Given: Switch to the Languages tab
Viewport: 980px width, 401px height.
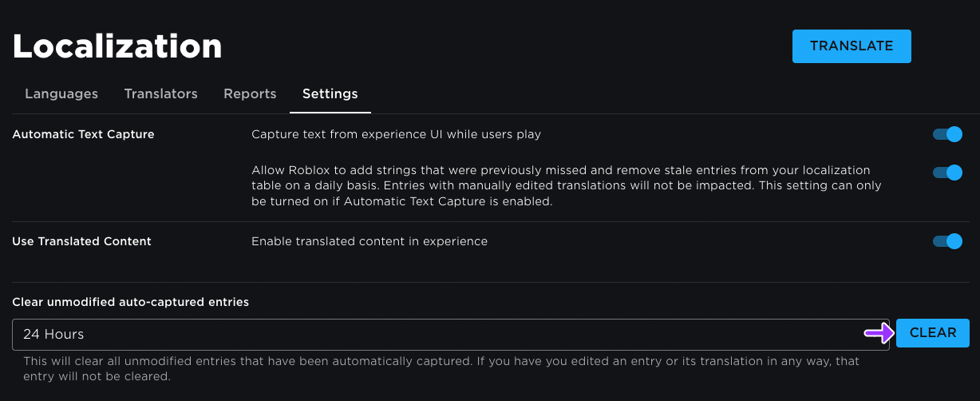Looking at the screenshot, I should (x=61, y=93).
